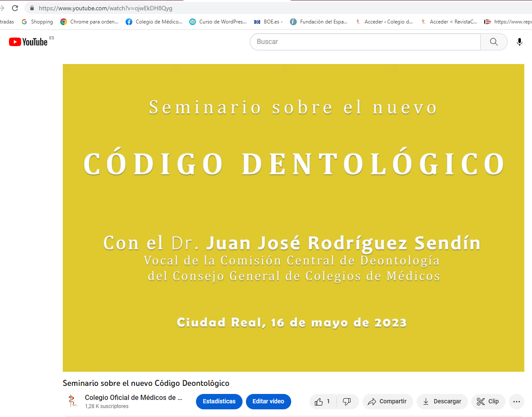Viewport: 532px width, 417px height.
Task: Open the channel avatar of Colegio Oficial de Médicos
Action: 72,401
